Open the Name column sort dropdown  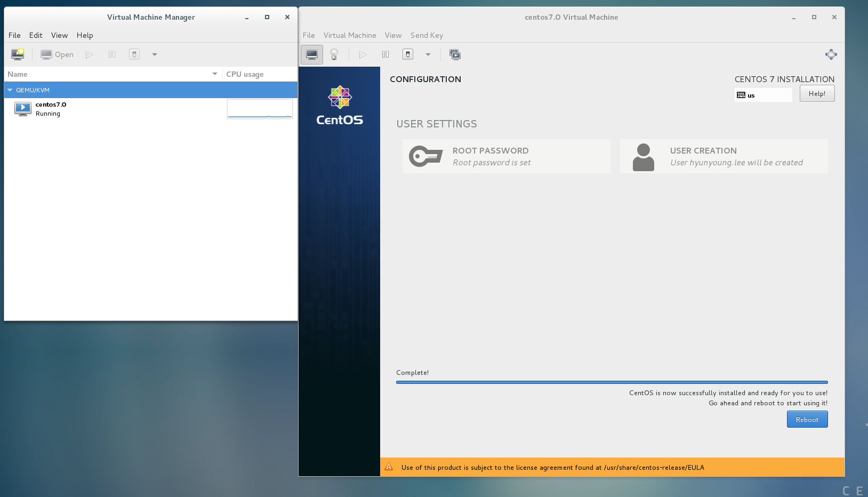214,74
